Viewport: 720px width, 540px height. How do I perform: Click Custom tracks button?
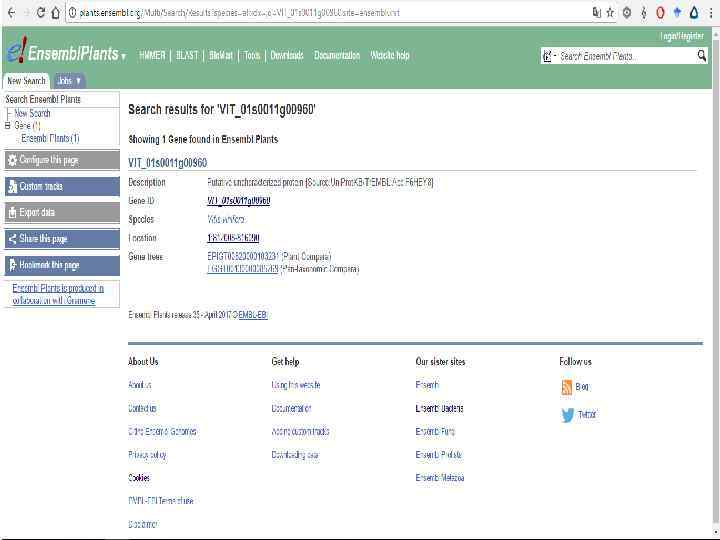[62, 186]
